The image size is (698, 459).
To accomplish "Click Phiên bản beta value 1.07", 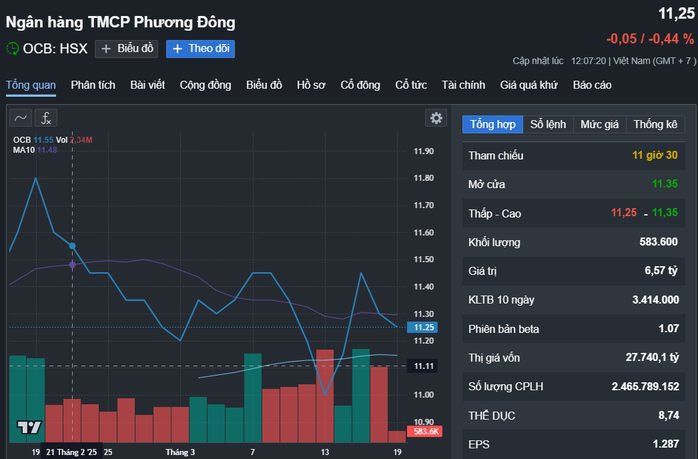I will pyautogui.click(x=669, y=329).
